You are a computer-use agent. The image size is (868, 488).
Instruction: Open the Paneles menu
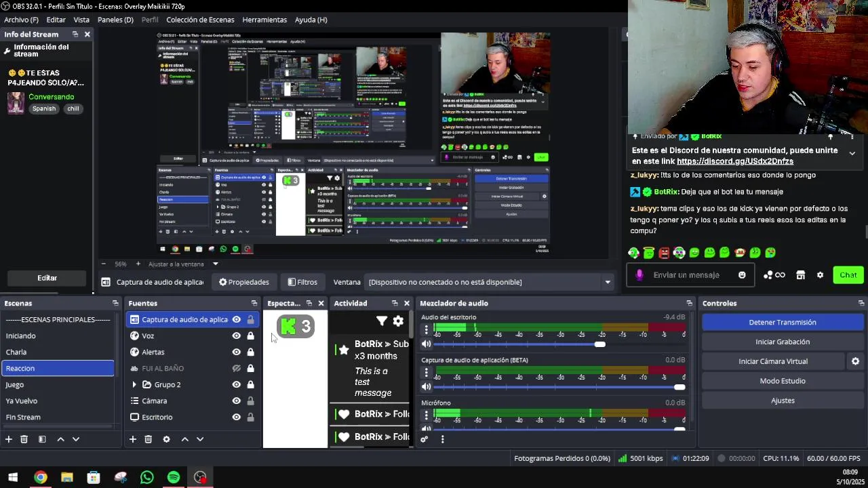[115, 20]
